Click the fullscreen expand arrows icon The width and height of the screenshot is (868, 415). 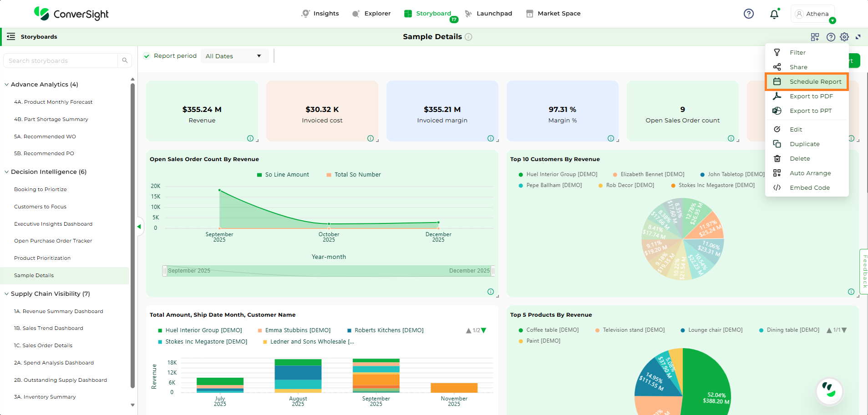pos(858,37)
